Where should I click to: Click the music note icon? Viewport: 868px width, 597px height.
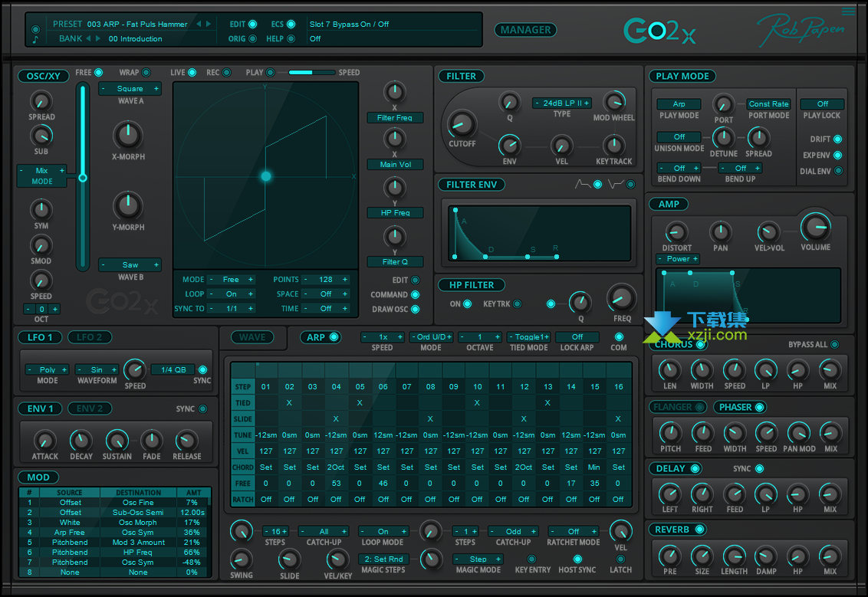[35, 39]
